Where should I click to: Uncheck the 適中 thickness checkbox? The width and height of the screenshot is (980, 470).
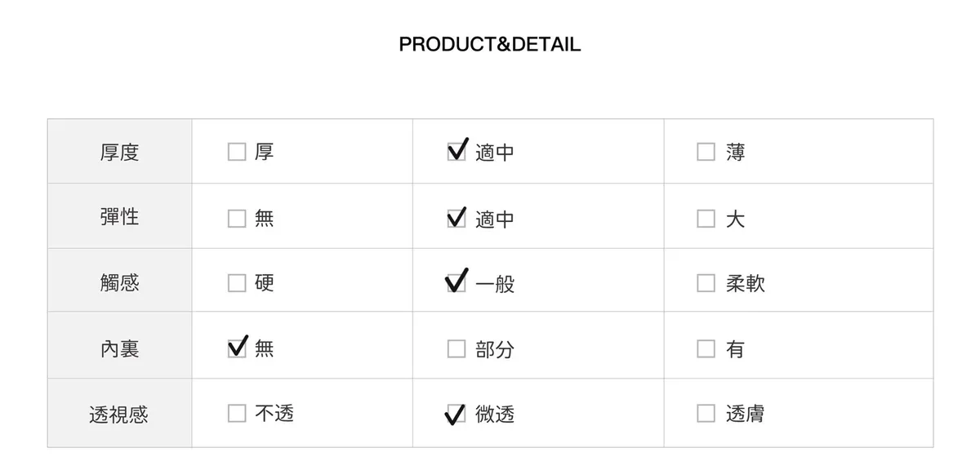(x=457, y=153)
